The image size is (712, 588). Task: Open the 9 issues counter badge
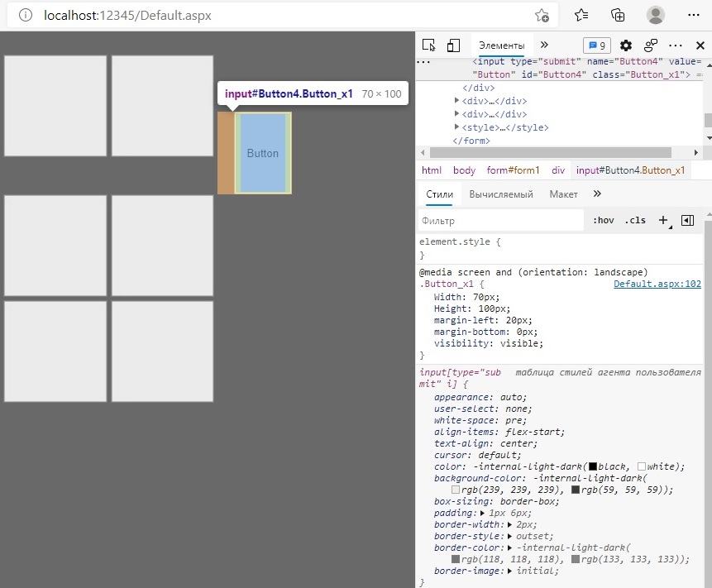point(596,45)
